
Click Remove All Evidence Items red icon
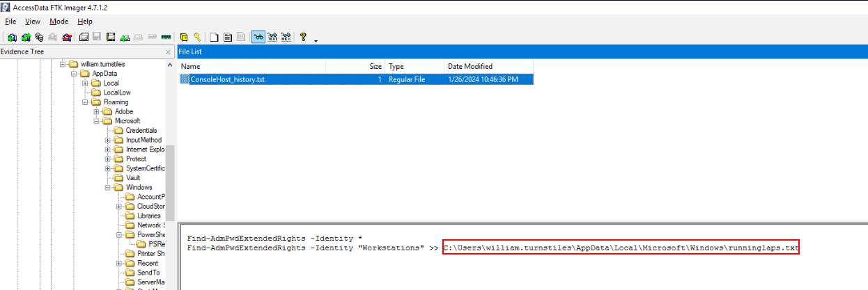[67, 37]
